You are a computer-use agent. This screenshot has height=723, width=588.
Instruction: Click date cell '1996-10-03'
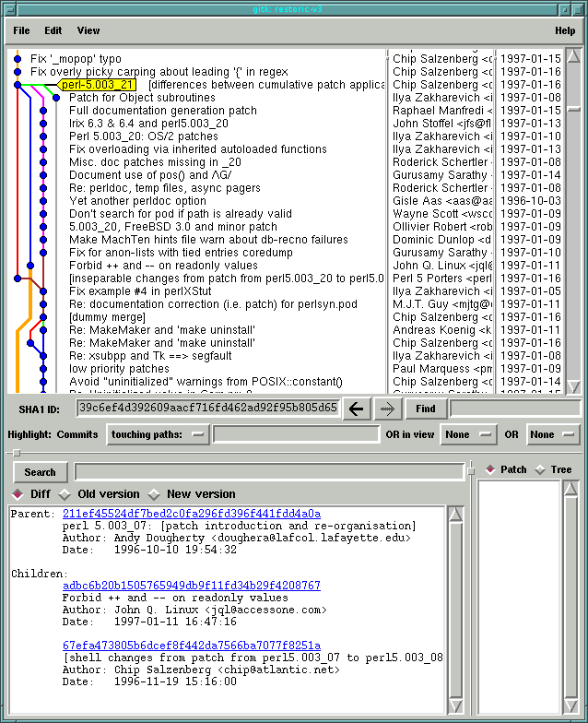click(x=531, y=201)
